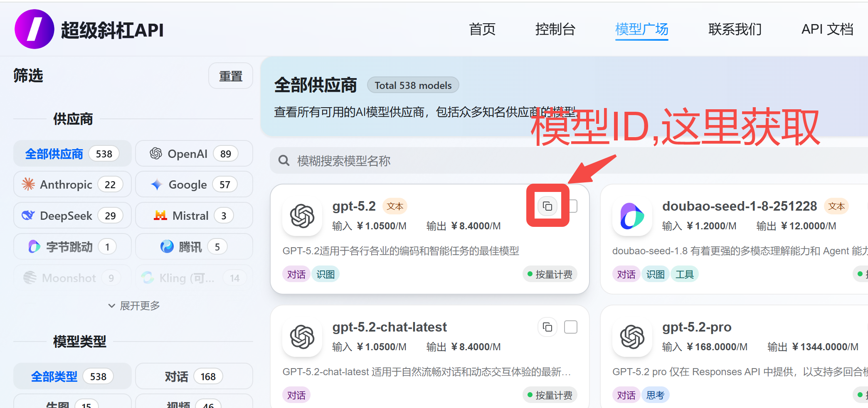The width and height of the screenshot is (868, 408).
Task: Copy the gpt-5.2-chat-latest model ID
Action: pyautogui.click(x=547, y=327)
